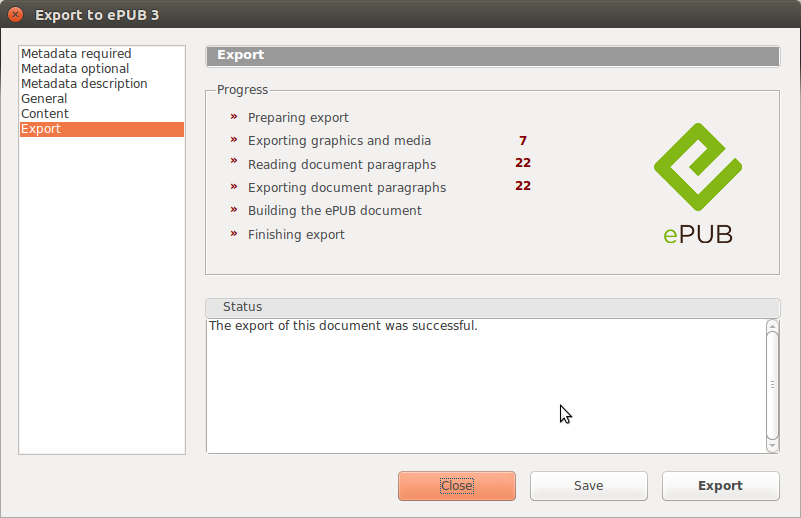Click the 'Preparing export' progress line

pos(298,117)
